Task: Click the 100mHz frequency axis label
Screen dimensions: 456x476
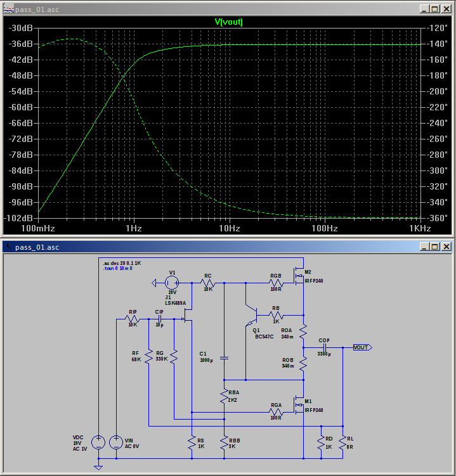Action: pos(38,229)
